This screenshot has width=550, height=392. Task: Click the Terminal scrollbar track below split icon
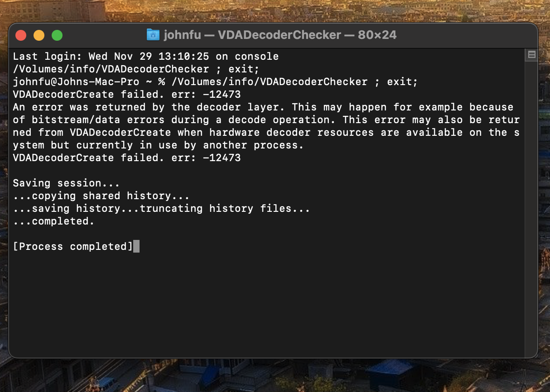pyautogui.click(x=531, y=204)
